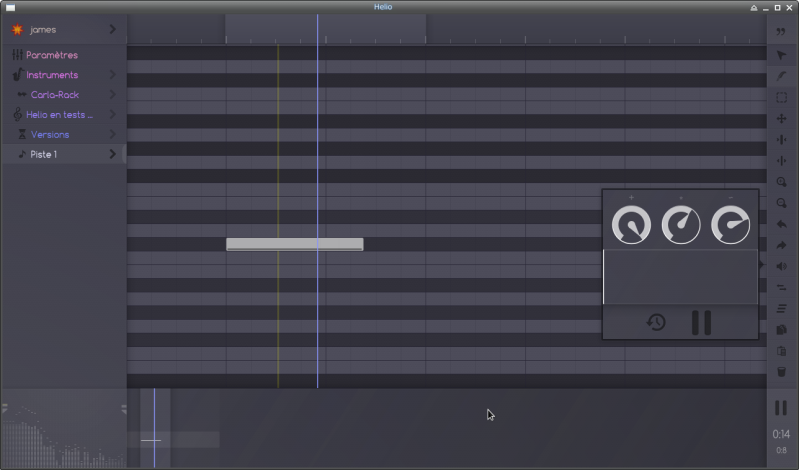Screen dimensions: 799x470
Task: Click the blue playhead line on the timeline ruler
Action: 317,29
